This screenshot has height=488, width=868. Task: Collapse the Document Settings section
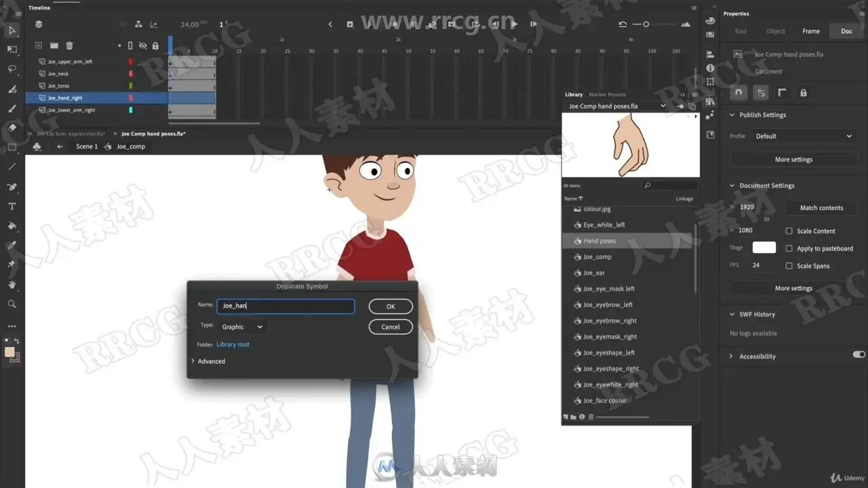[732, 186]
